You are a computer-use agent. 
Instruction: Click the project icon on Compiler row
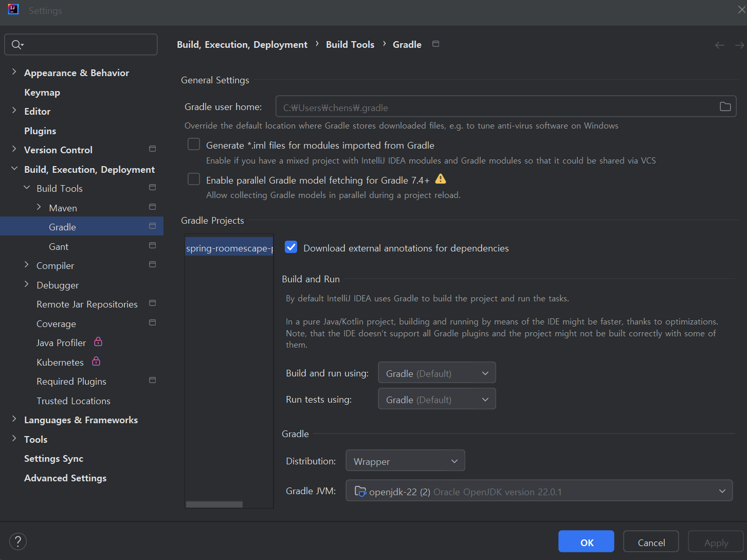point(152,264)
